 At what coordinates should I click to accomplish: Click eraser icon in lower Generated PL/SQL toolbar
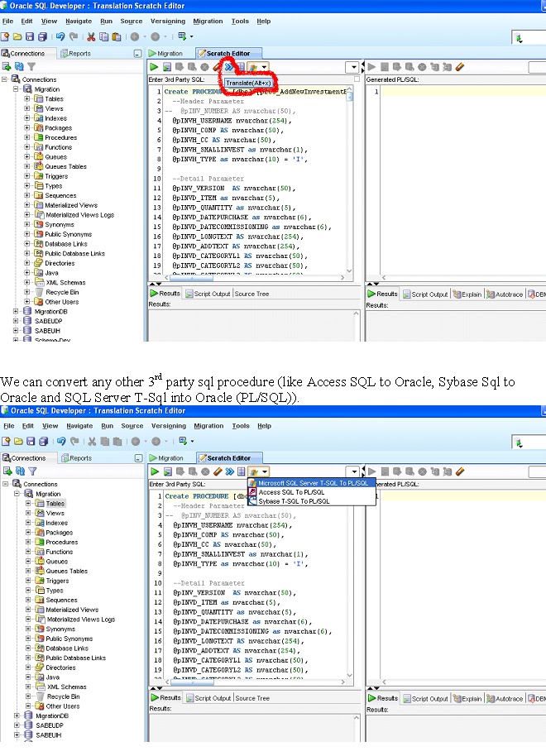460,471
